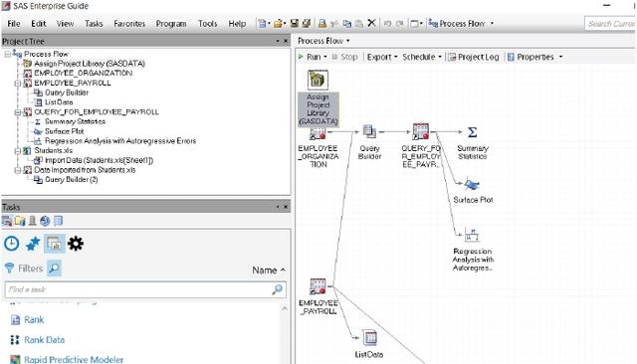The width and height of the screenshot is (637, 364).
Task: Click the Redo toolbar icon
Action: pos(399,24)
